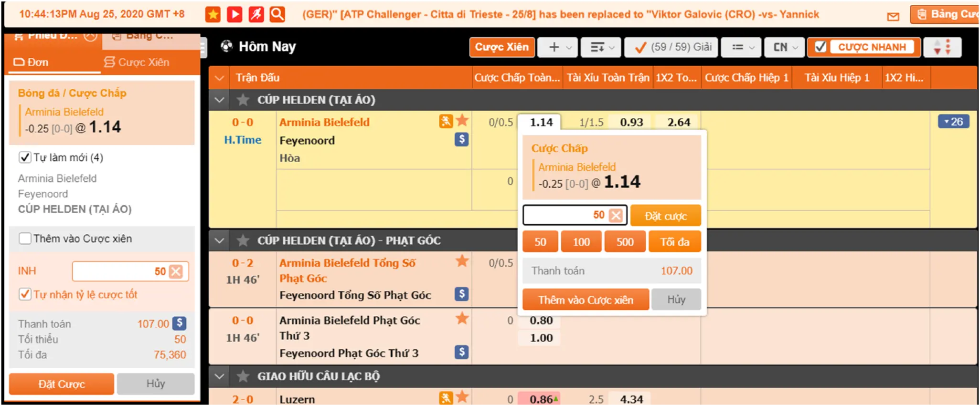Click the INH stake input field

tap(130, 271)
